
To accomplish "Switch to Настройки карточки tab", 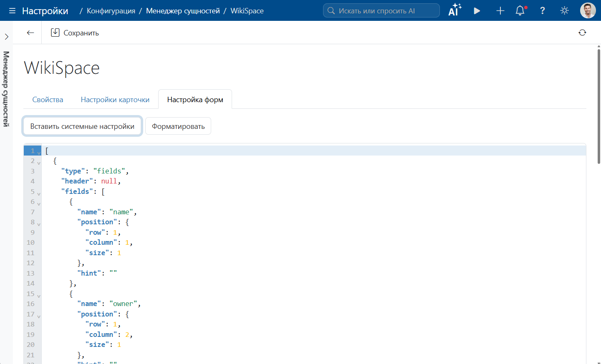I will pyautogui.click(x=115, y=100).
